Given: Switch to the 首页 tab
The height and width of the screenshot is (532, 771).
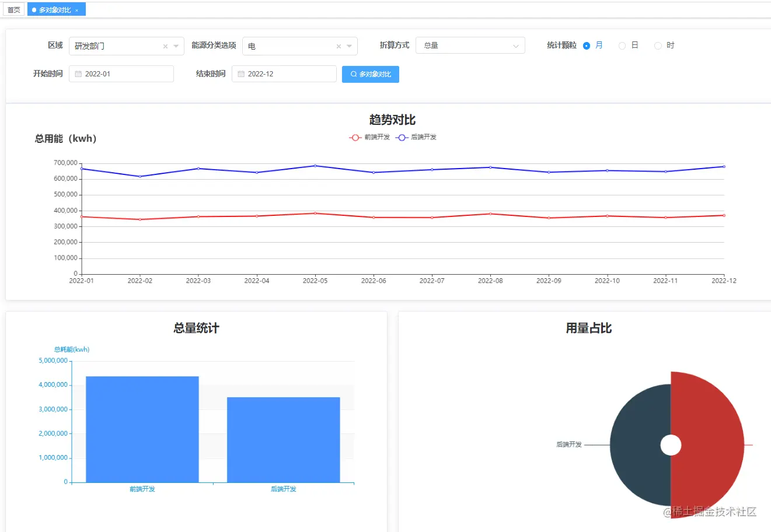Looking at the screenshot, I should pyautogui.click(x=13, y=10).
